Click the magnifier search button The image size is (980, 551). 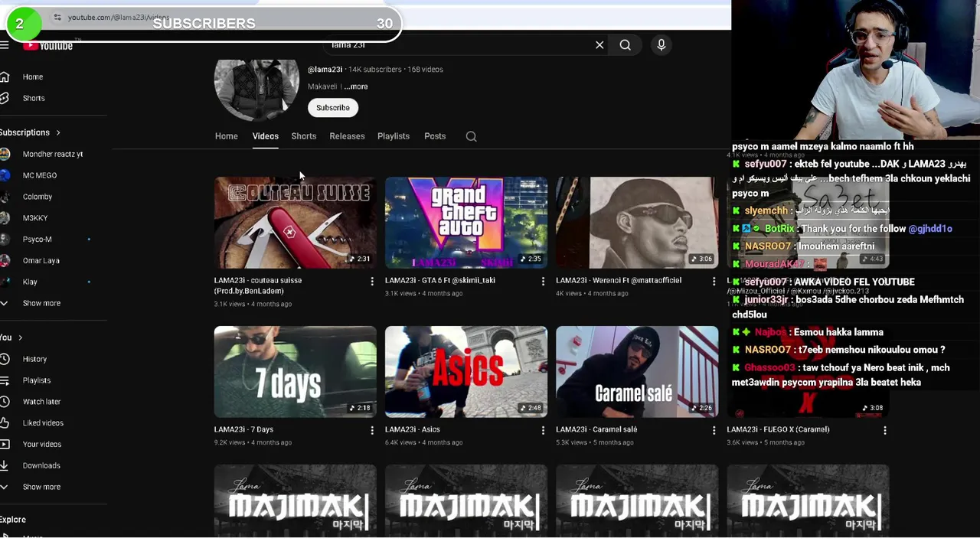pos(626,45)
